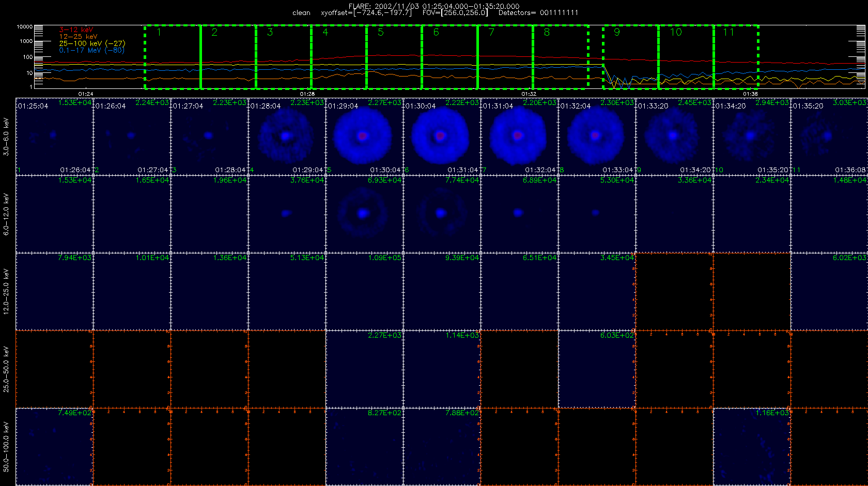Click the 9.39E+04 peak value
This screenshot has height=486, width=868.
tap(462, 257)
